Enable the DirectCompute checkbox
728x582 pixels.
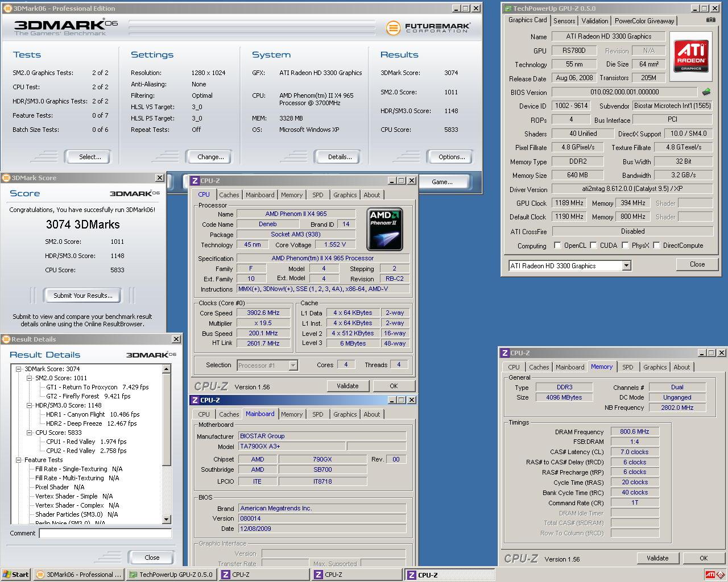click(656, 246)
